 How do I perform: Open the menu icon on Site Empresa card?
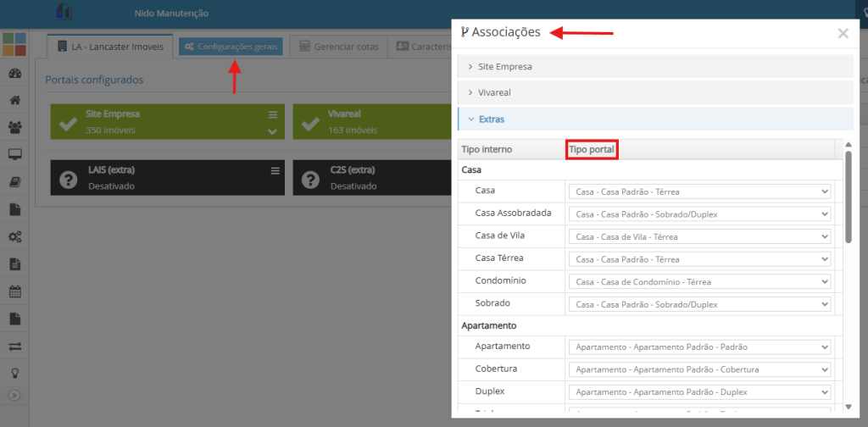point(273,114)
